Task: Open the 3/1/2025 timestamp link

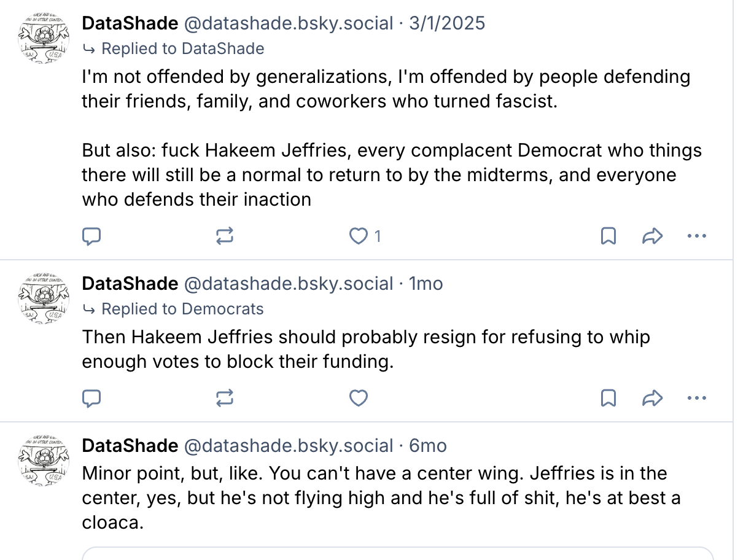Action: (446, 23)
